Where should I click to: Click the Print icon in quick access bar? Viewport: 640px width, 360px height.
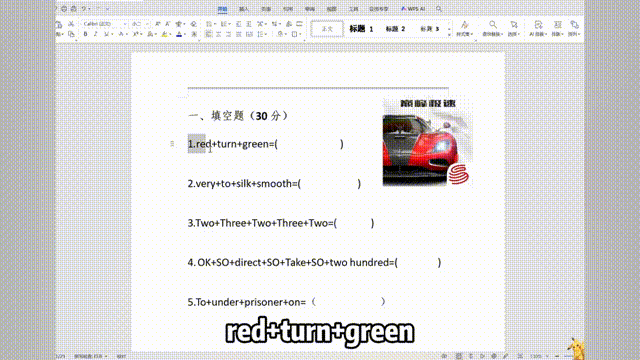[x=73, y=9]
